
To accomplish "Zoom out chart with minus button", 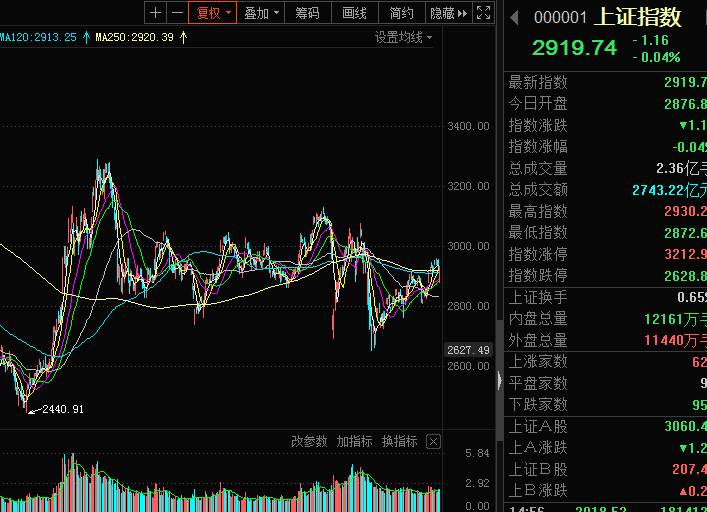I will pos(177,13).
